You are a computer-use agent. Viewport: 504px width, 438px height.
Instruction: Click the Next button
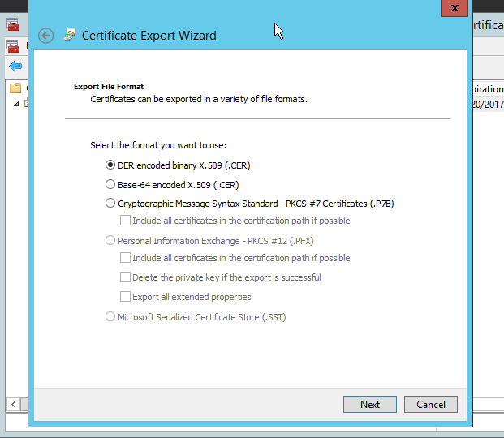pos(369,404)
